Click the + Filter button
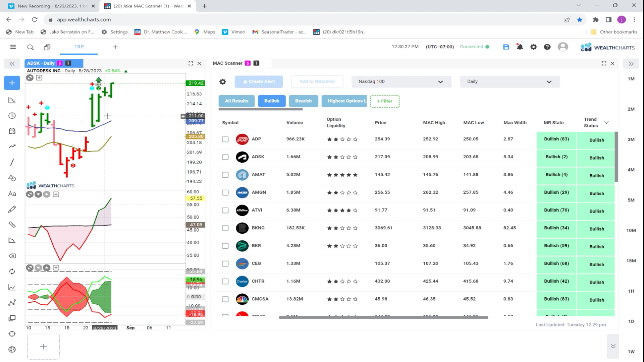The image size is (644, 362). click(x=385, y=101)
